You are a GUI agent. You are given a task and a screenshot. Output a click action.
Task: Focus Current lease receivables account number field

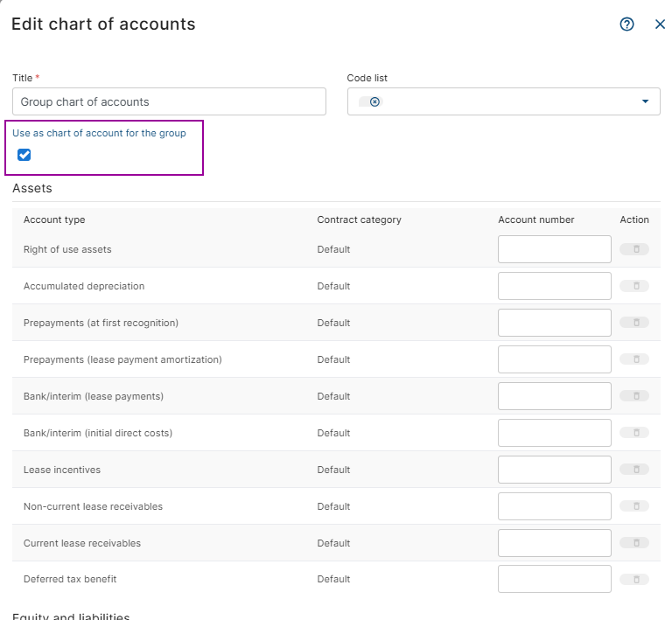tap(554, 543)
